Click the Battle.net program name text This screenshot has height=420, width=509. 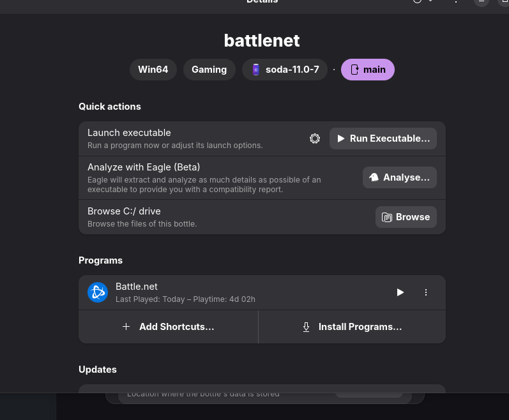(x=136, y=287)
